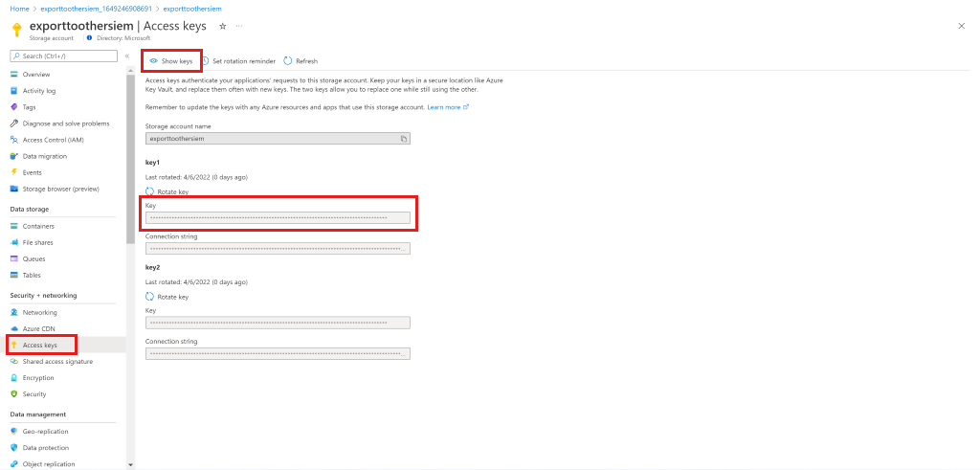The height and width of the screenshot is (470, 980).
Task: Click Set rotation reminder
Action: pos(238,61)
